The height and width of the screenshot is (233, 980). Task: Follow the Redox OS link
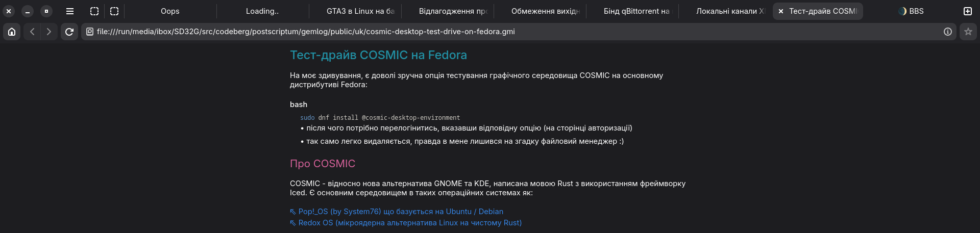pyautogui.click(x=406, y=223)
